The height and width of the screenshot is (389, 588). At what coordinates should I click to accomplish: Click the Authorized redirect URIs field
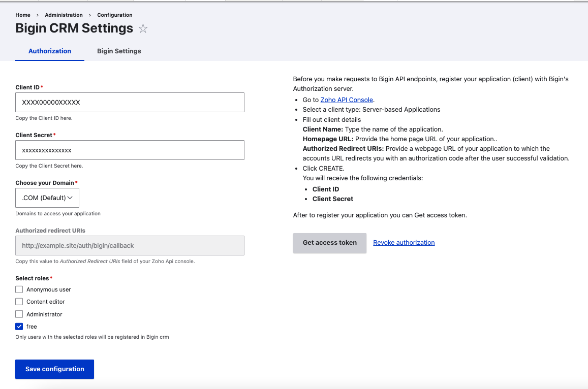coord(130,245)
